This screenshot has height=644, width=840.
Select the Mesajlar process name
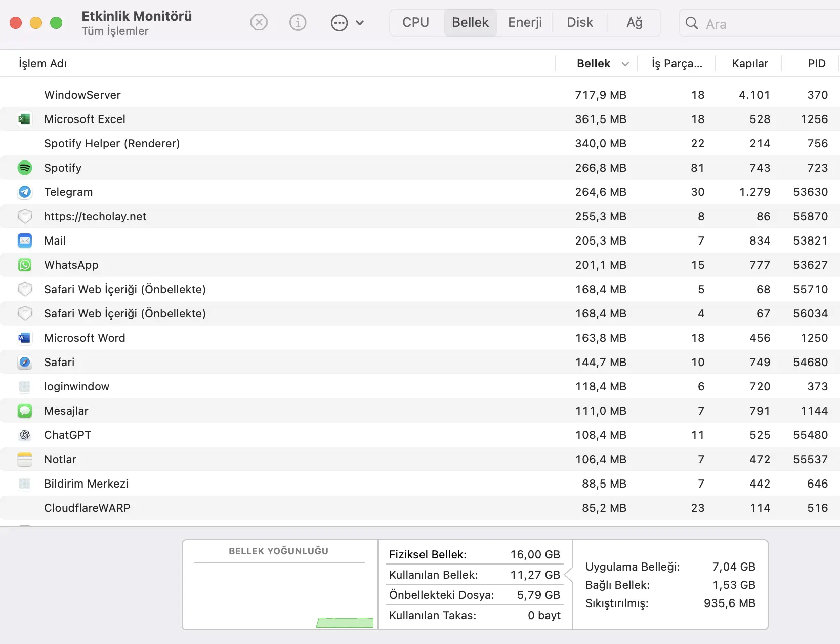click(66, 411)
